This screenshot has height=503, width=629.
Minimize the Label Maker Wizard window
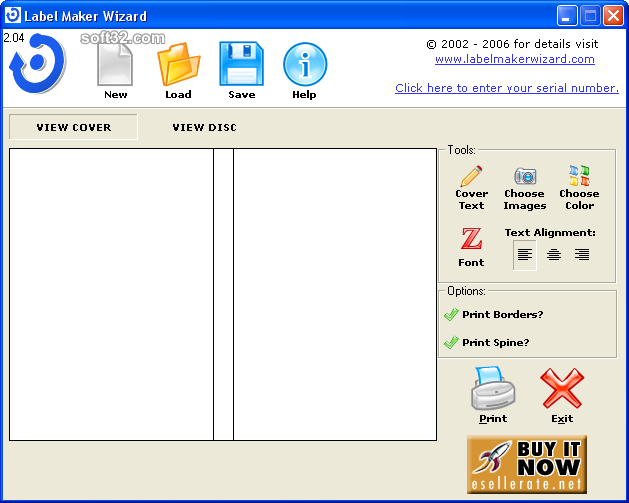(x=566, y=16)
